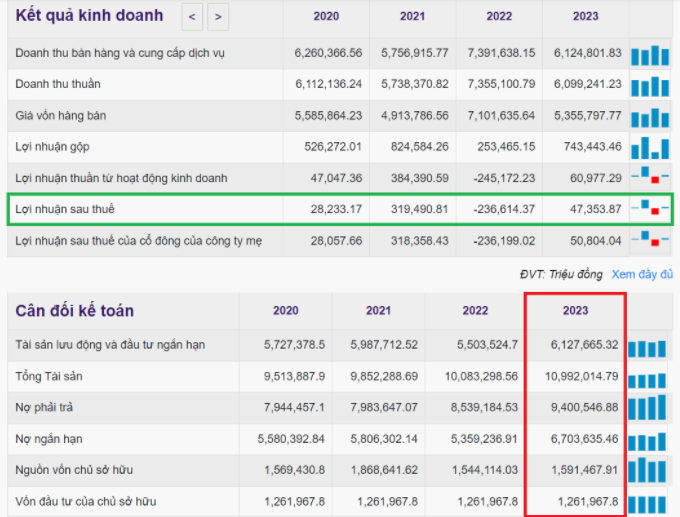Open mini bar chart for Vốn đầu tư của chủ sở hữu
The image size is (680, 517).
coord(647,504)
